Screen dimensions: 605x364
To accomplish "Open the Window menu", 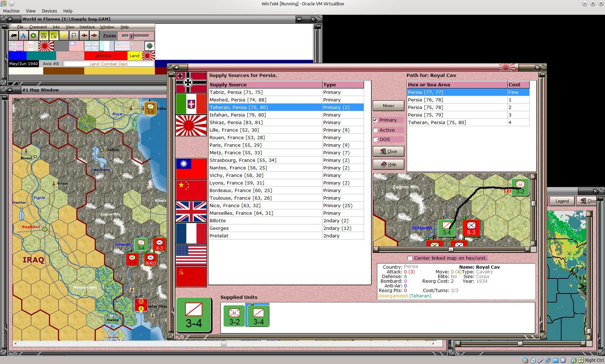I will point(107,27).
